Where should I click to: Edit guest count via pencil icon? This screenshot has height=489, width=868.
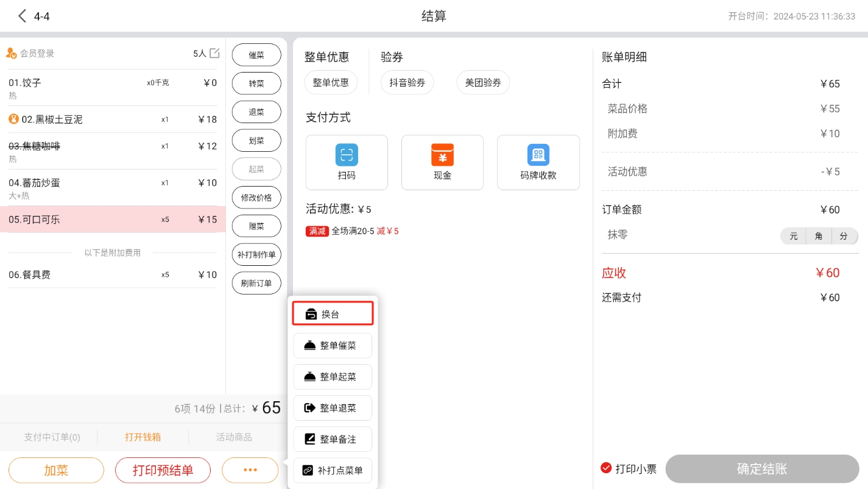(x=214, y=53)
